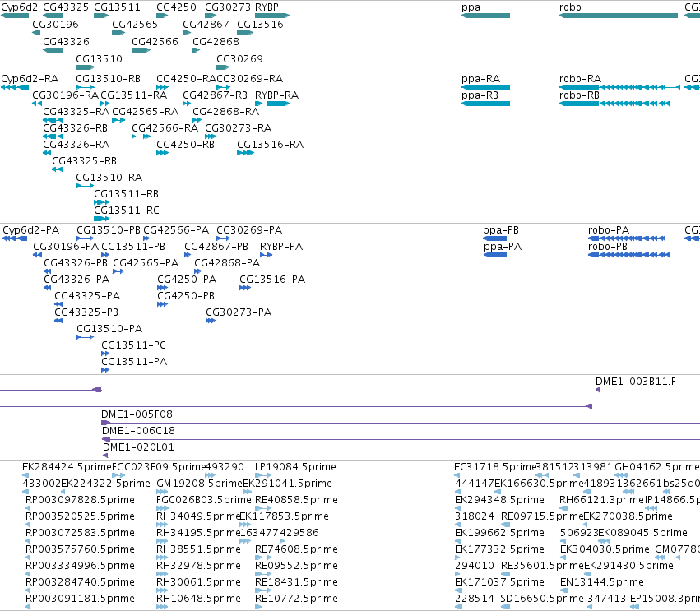Select the ppa-PA protein label
The height and width of the screenshot is (611, 700).
pyautogui.click(x=503, y=247)
